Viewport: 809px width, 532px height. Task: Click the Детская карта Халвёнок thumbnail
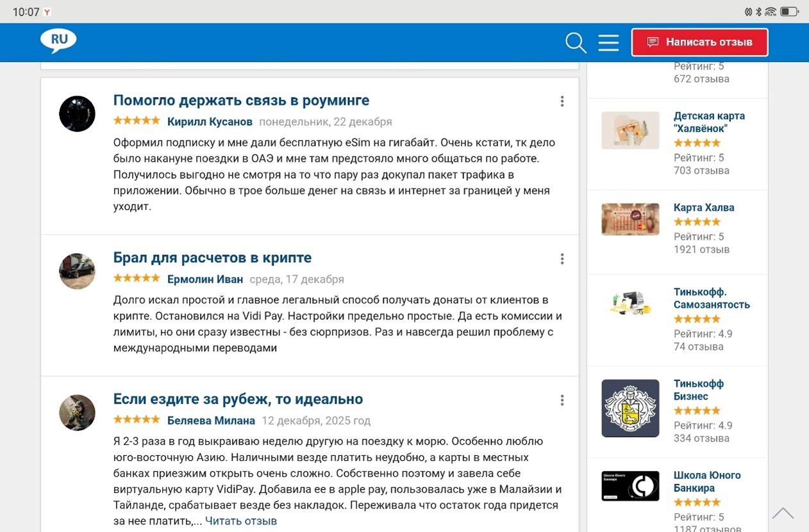[x=630, y=130]
